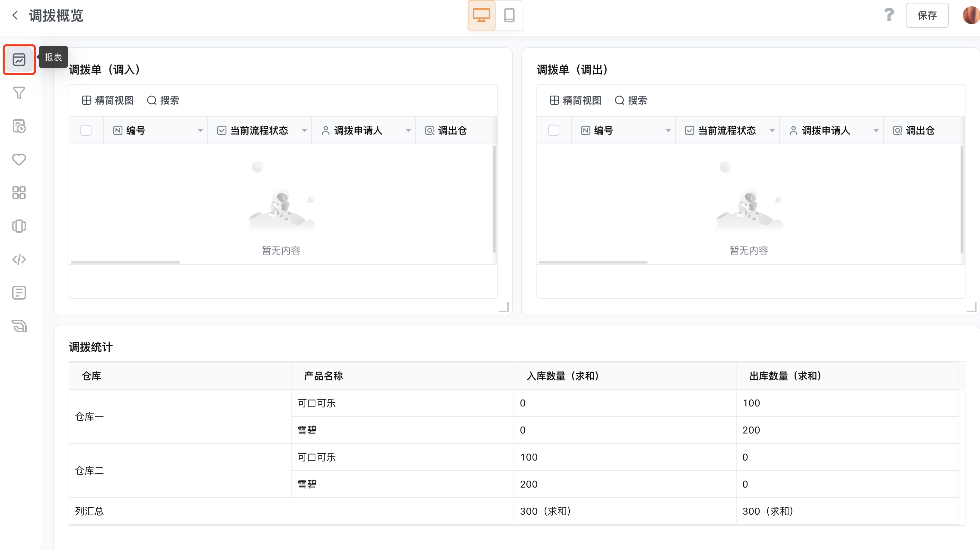Open the bottom layered-shape sidebar icon

19,326
